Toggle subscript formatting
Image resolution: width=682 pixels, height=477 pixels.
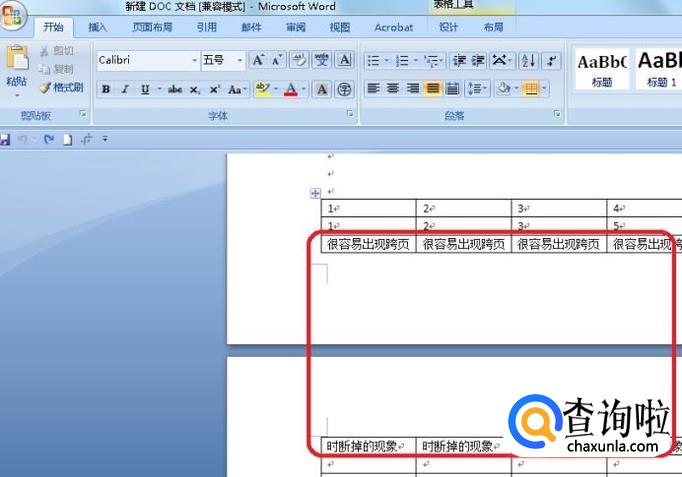[194, 90]
